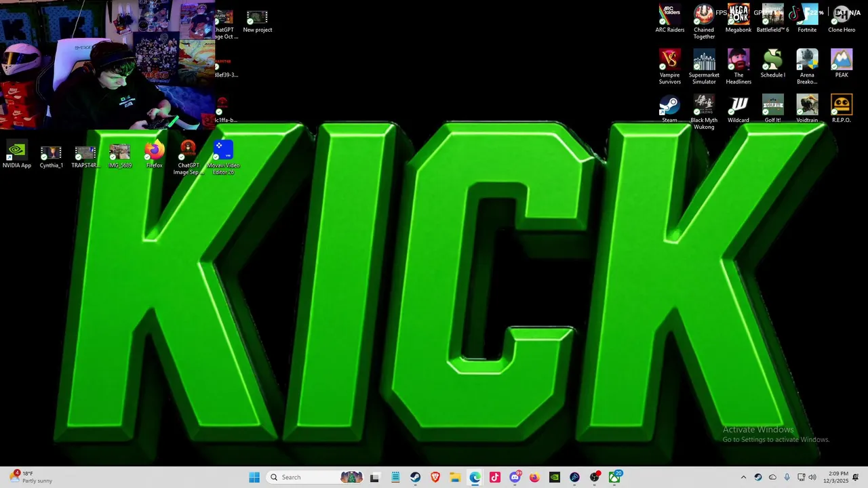Open notification center bell icon
Screen dimensions: 868x488
(x=856, y=477)
